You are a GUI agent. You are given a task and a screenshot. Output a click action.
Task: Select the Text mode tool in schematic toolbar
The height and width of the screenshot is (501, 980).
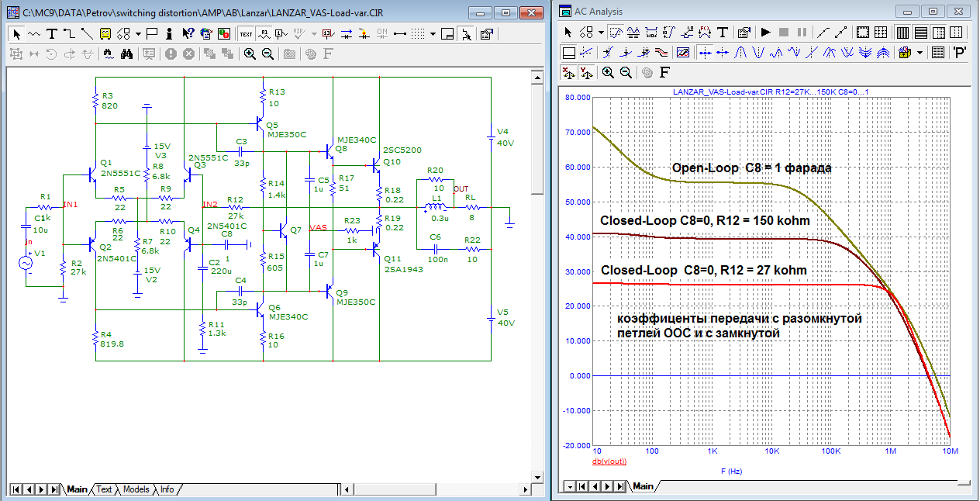[51, 33]
